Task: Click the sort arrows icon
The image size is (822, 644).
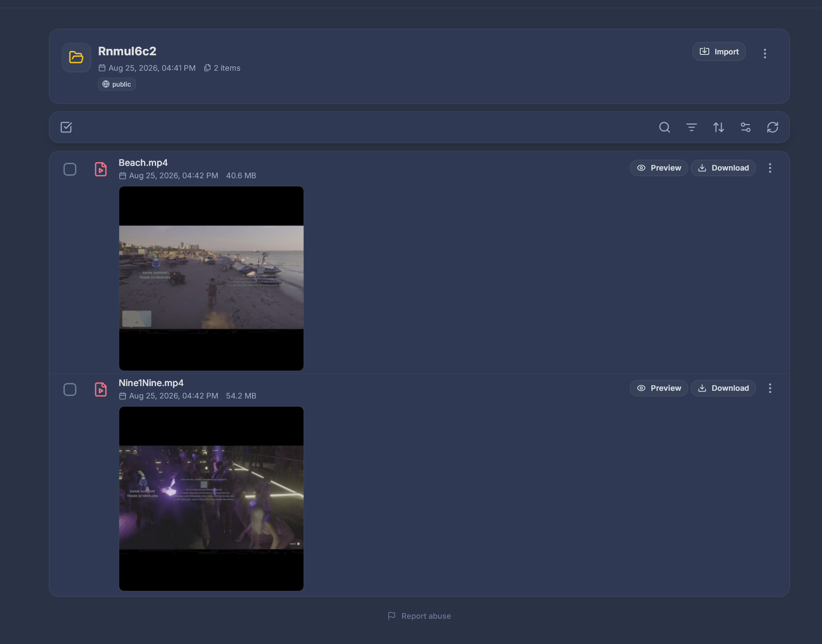Action: click(x=718, y=127)
